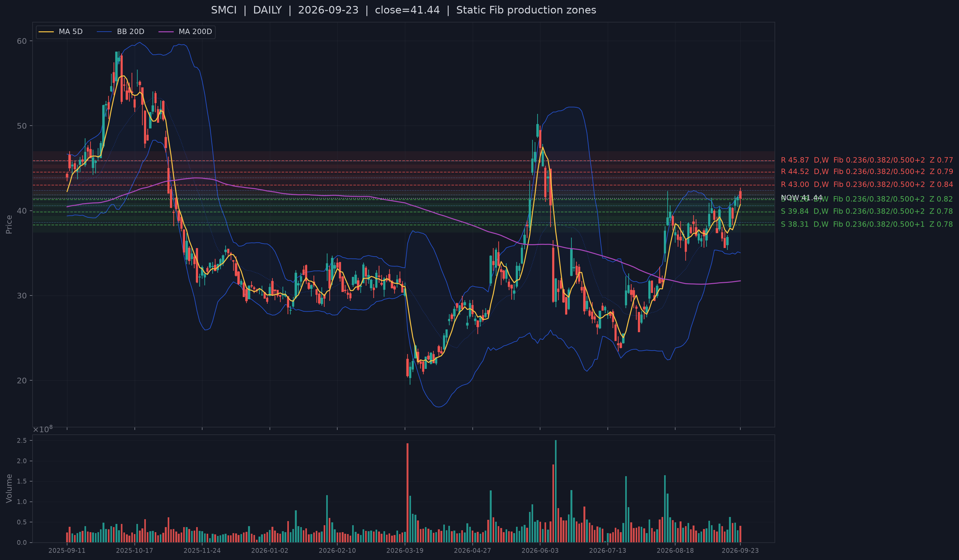
Task: Click the 2025-10-17 date label
Action: pos(135,551)
